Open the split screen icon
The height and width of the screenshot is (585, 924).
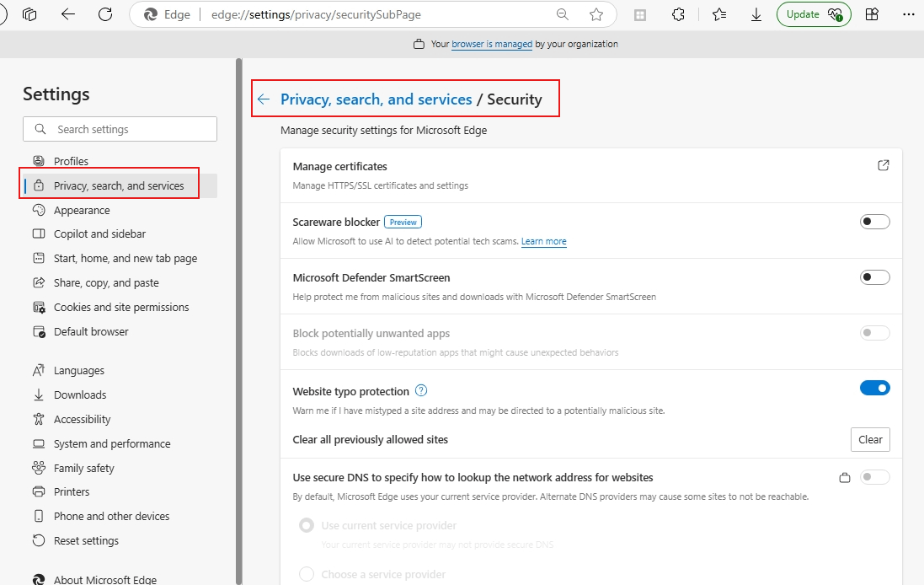point(640,14)
